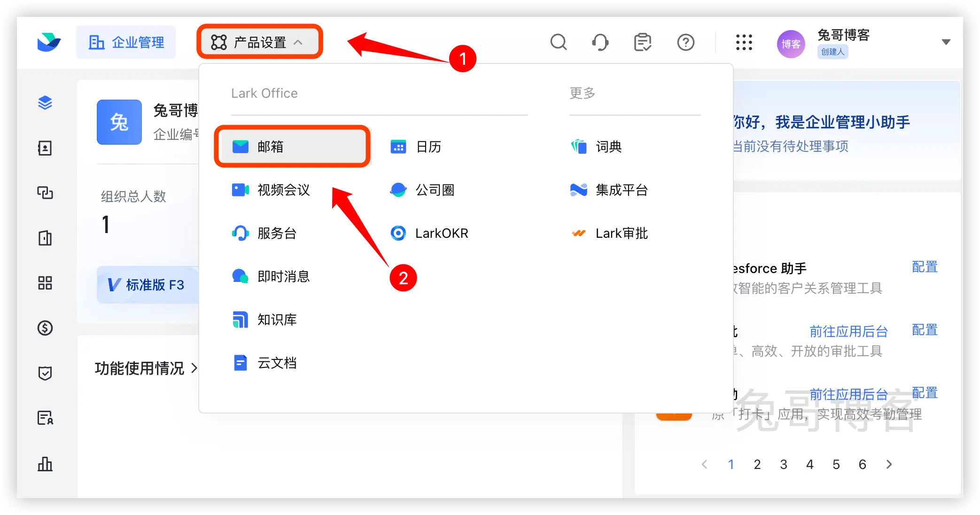
Task: Select page 4 in pagination
Action: pos(810,464)
